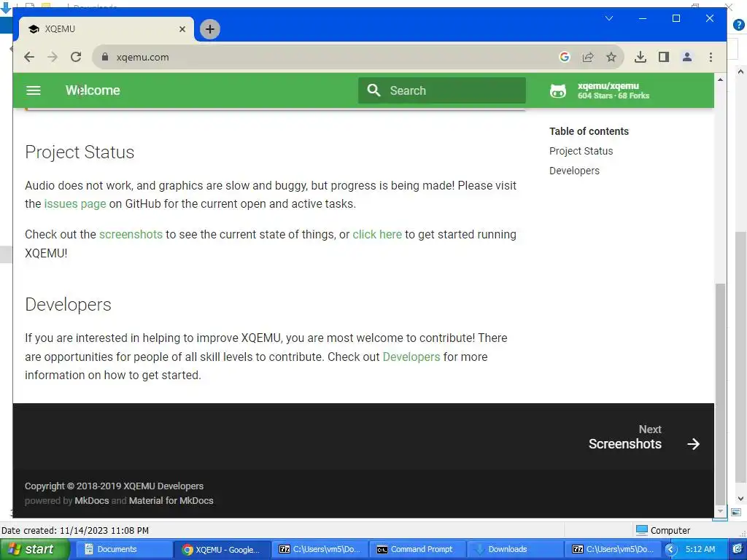Share this page from the address bar

[x=588, y=57]
